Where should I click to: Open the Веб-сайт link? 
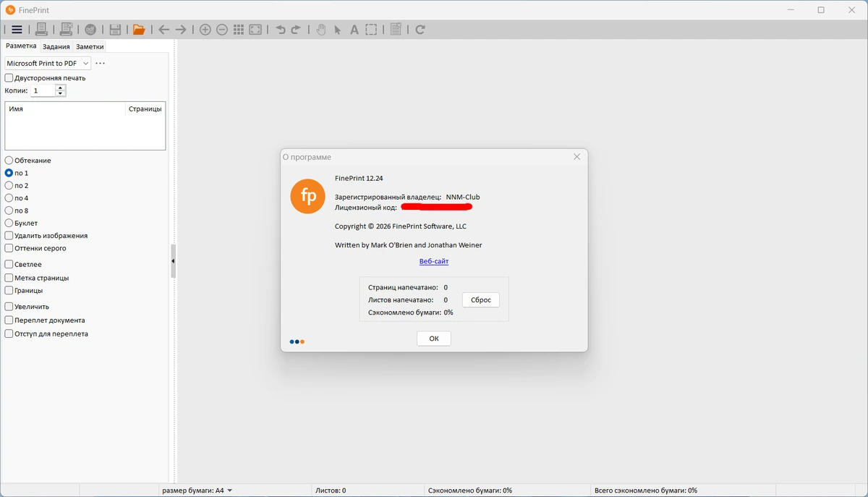point(434,261)
